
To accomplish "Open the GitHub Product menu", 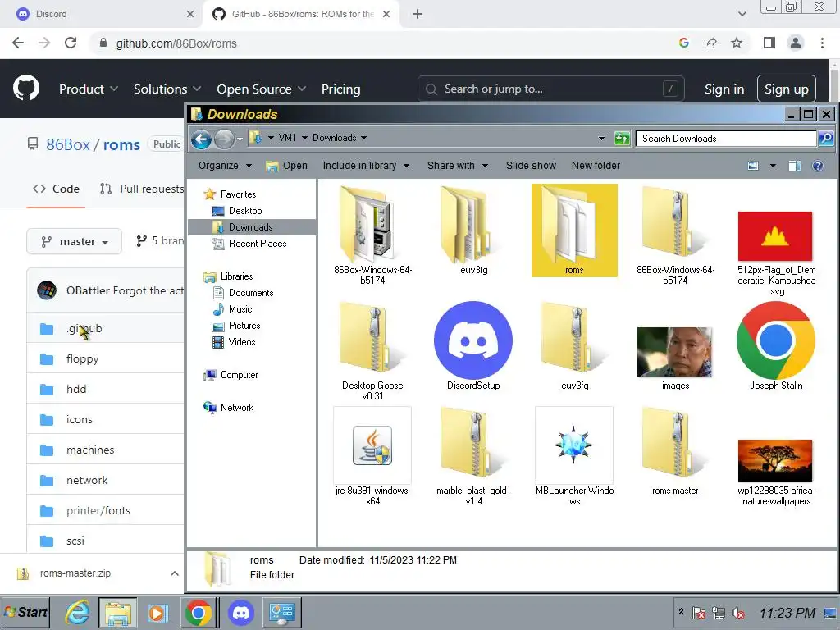I will pyautogui.click(x=89, y=89).
